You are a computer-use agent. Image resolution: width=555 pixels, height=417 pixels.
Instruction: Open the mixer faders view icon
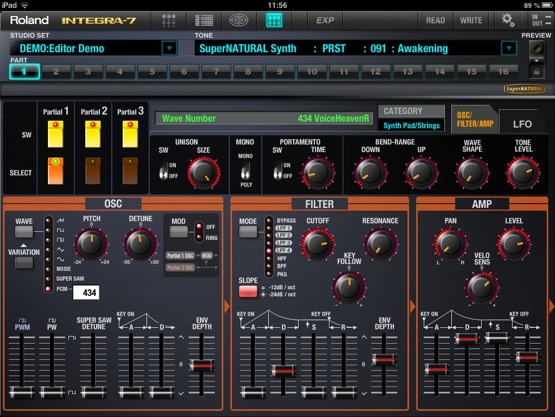168,21
